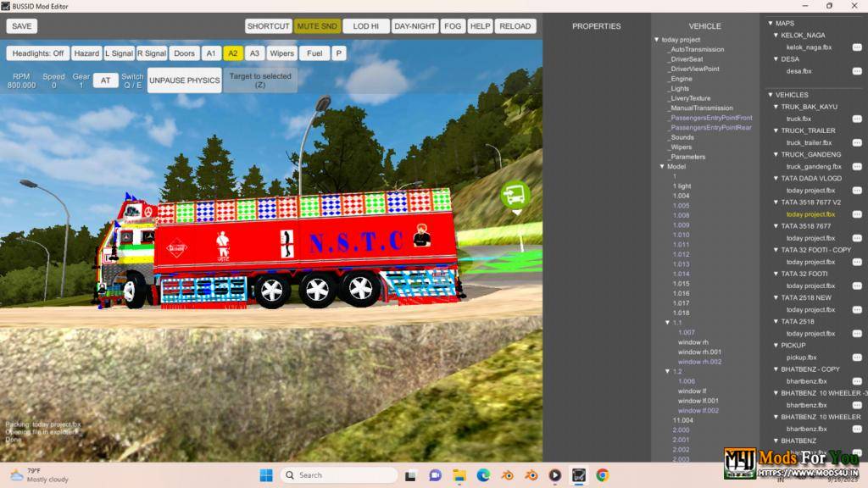Open Google Chrome from taskbar

tap(603, 475)
